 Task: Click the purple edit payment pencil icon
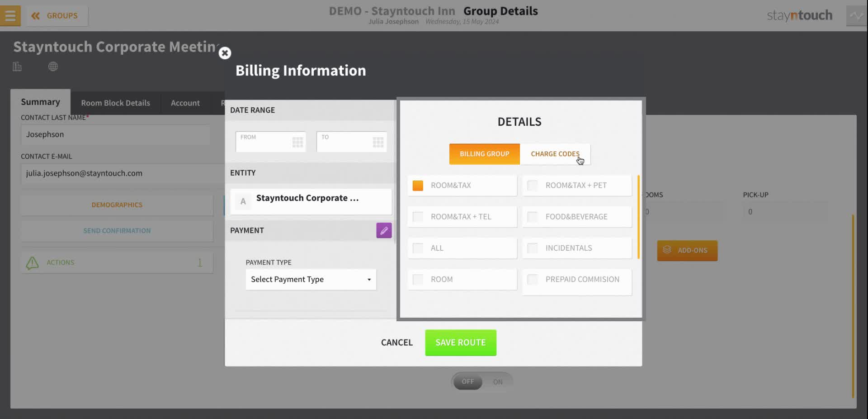(x=384, y=230)
